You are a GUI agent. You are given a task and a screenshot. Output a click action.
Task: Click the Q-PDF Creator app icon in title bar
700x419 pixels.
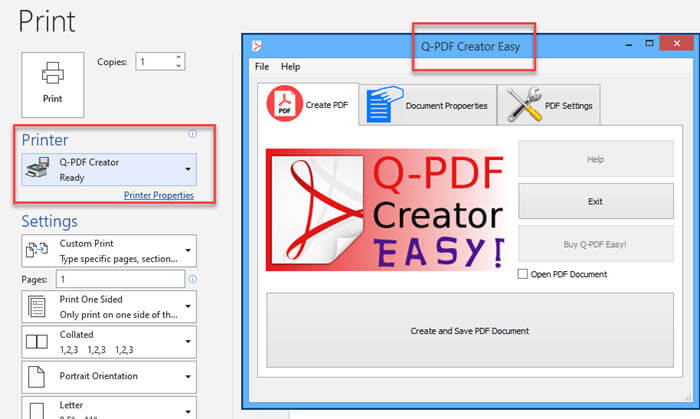tap(257, 45)
